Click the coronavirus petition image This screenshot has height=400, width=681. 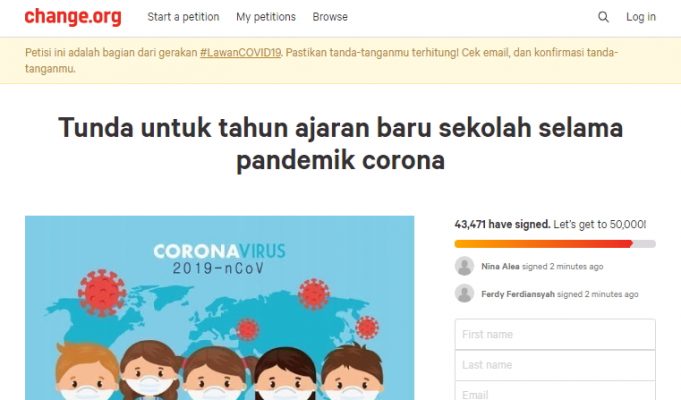point(219,308)
